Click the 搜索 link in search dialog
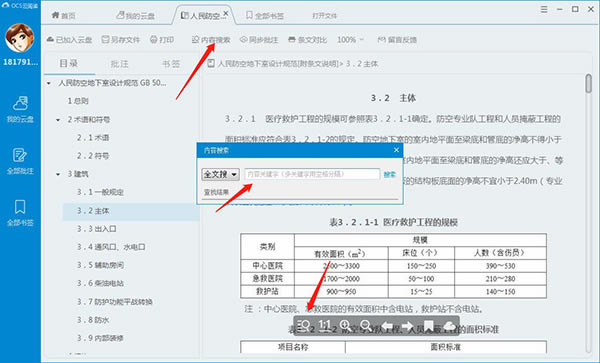Viewport: 600px width, 363px height. (x=390, y=174)
